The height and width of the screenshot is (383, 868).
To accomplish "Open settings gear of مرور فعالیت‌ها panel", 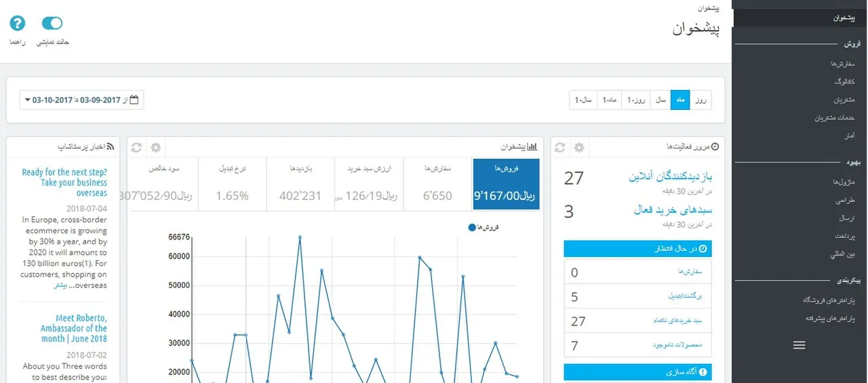I will 579,147.
